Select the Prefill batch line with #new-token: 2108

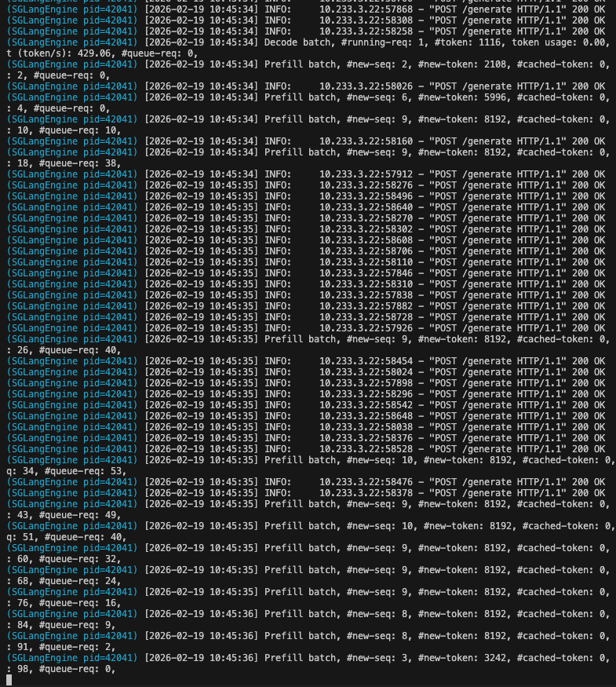308,64
